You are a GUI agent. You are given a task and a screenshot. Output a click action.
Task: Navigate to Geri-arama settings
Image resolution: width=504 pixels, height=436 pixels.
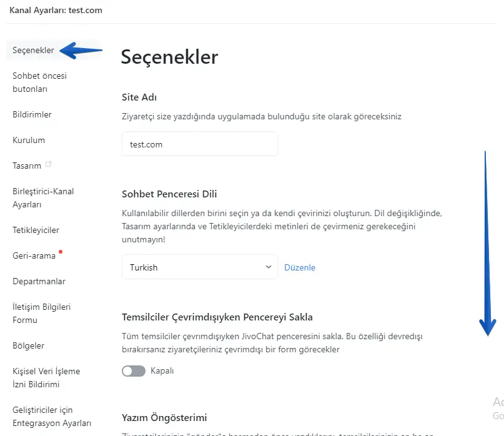pos(34,256)
